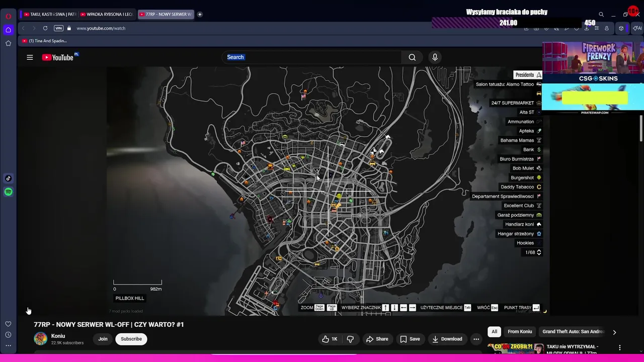Open the bookmarks star in sidebar
644x362 pixels.
pos(8,44)
